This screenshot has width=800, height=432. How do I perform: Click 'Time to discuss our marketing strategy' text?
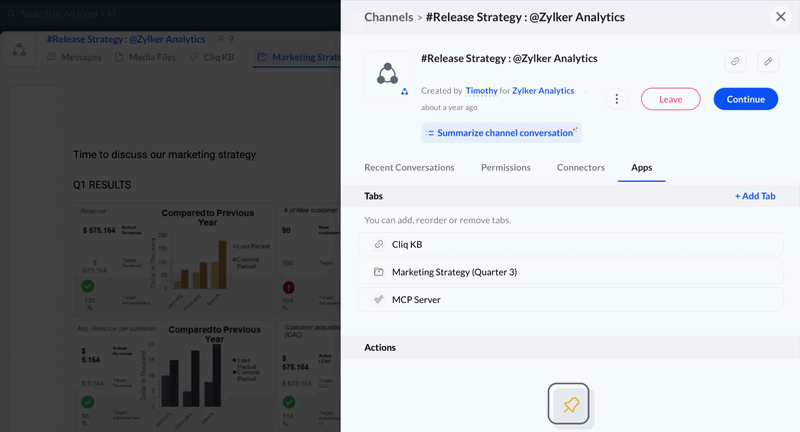coord(164,155)
